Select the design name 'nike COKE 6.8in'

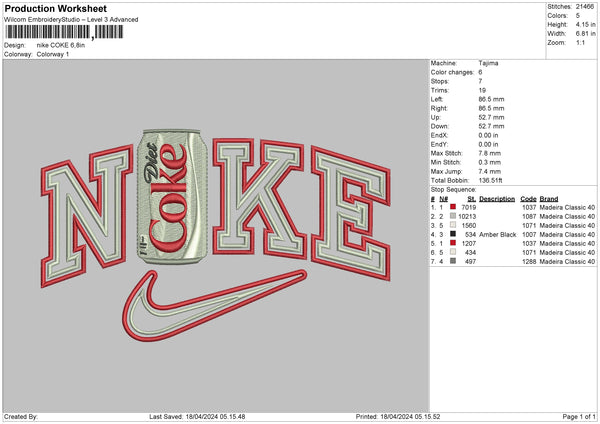pyautogui.click(x=61, y=45)
